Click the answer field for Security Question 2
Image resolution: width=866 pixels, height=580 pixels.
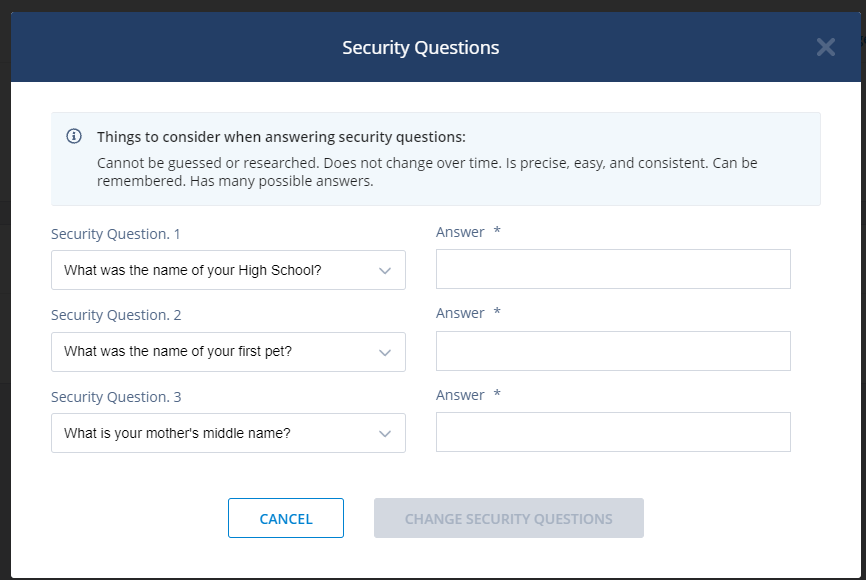pyautogui.click(x=613, y=350)
